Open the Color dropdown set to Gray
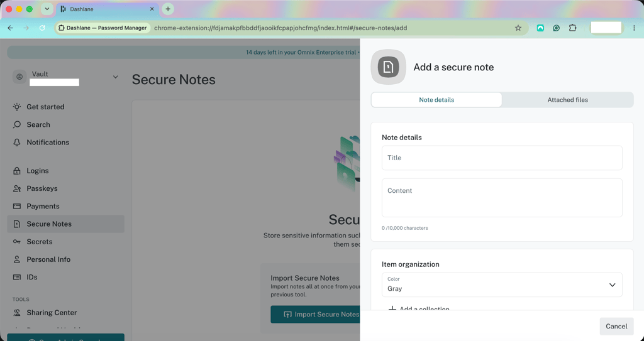This screenshot has height=341, width=644. tap(502, 284)
